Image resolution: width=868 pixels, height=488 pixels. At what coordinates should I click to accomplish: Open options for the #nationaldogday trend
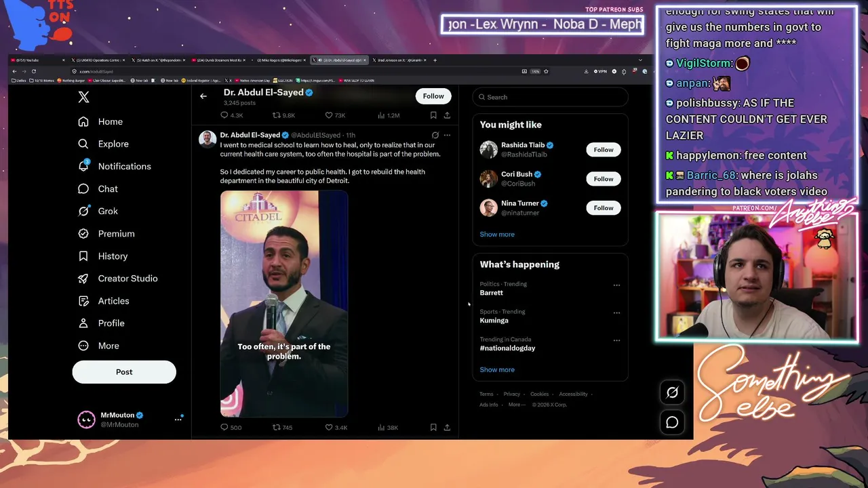tap(616, 341)
